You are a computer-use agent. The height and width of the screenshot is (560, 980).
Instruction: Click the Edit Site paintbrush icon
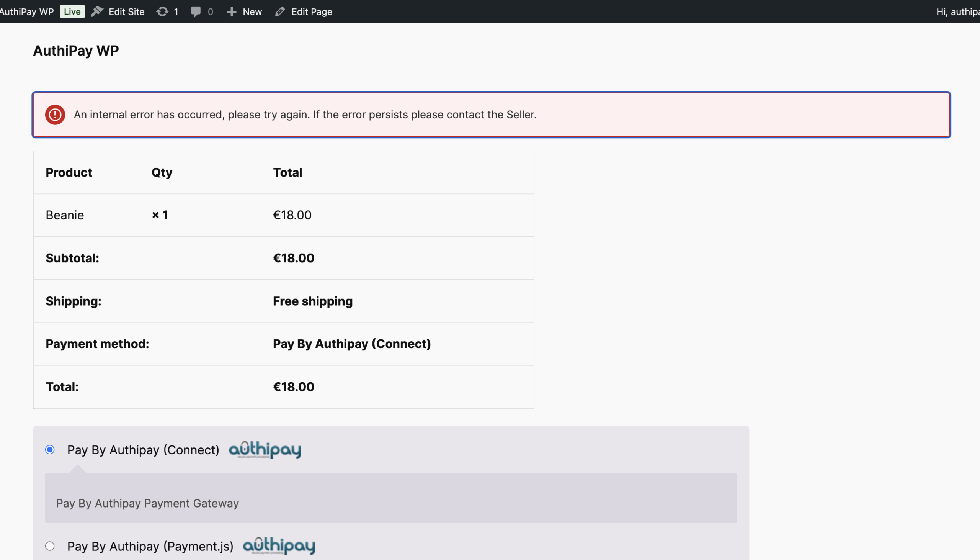pyautogui.click(x=97, y=11)
